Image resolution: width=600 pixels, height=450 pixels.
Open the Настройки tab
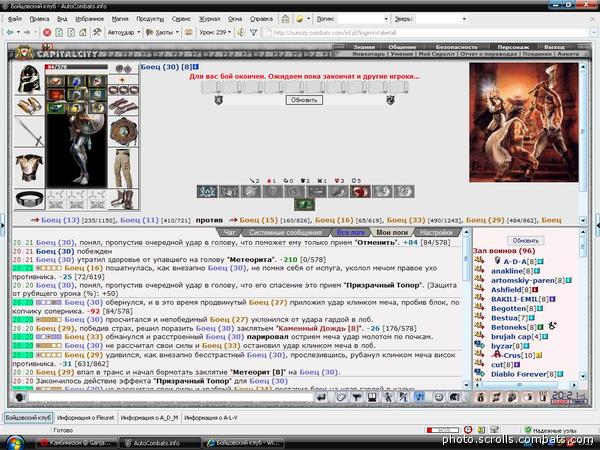(x=436, y=232)
